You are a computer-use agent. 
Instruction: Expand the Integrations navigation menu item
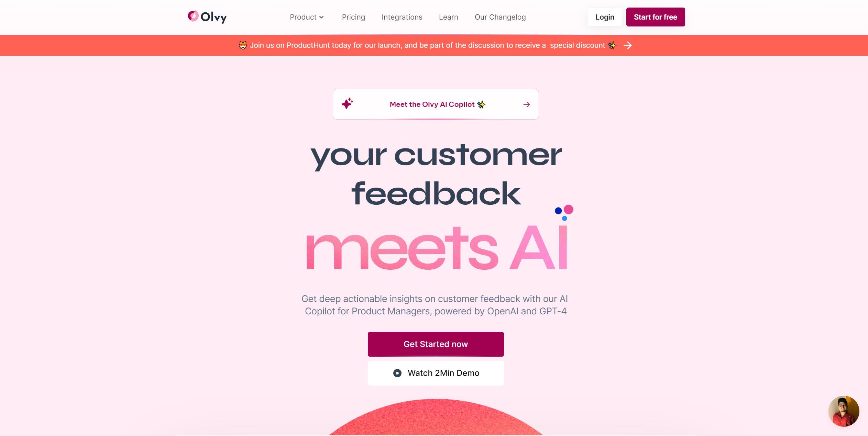[x=402, y=17]
